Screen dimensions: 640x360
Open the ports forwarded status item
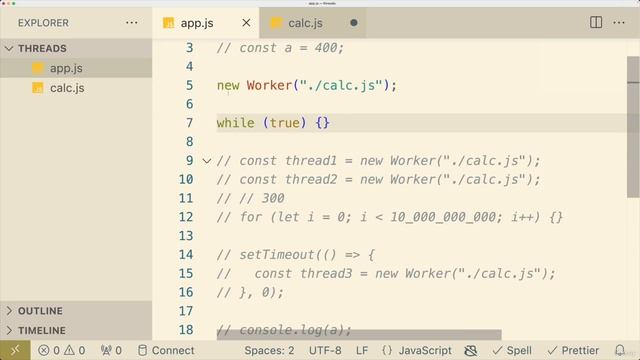tap(111, 350)
